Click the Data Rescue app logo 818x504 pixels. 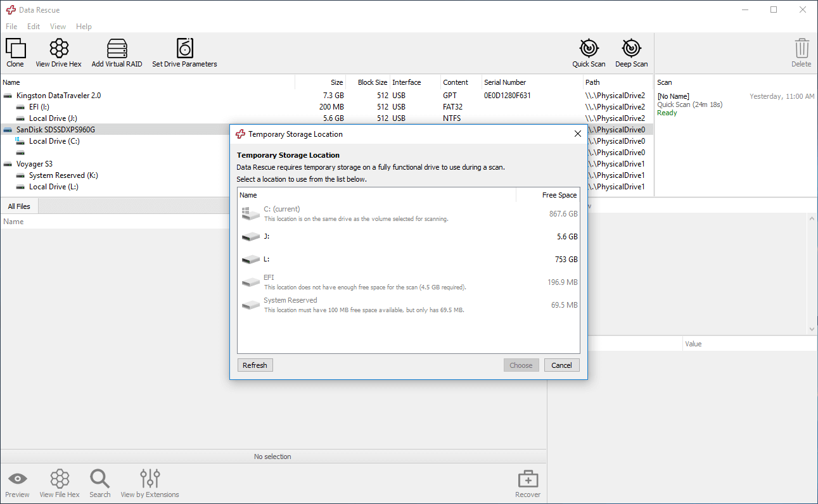pyautogui.click(x=11, y=10)
